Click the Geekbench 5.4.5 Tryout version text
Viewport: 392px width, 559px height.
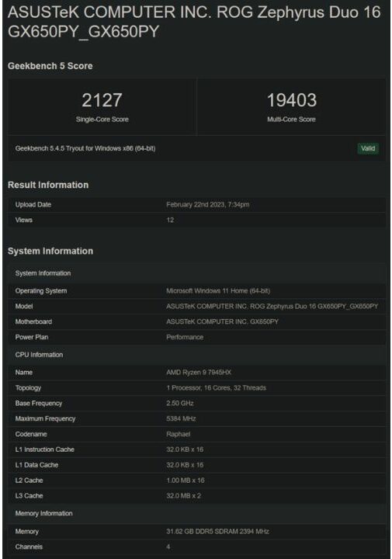point(85,148)
